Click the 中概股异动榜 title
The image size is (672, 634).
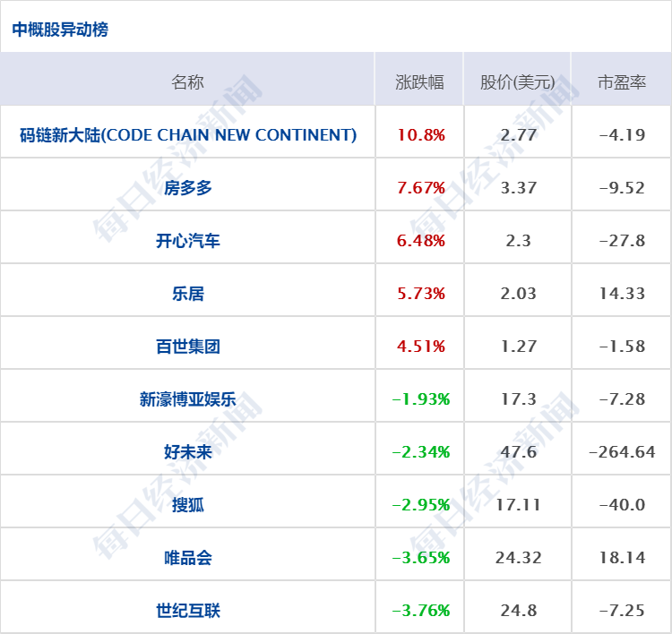point(60,30)
